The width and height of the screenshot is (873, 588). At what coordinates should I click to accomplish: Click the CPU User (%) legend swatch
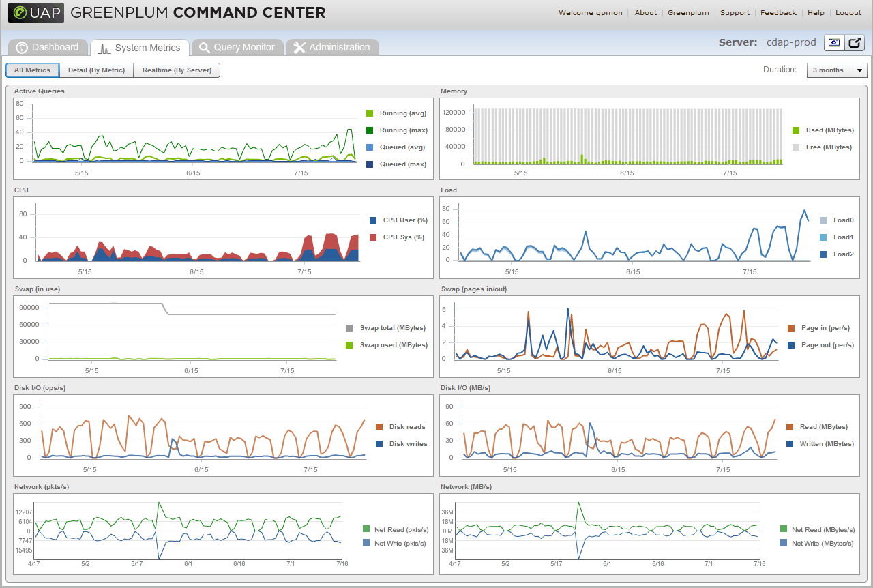pos(373,220)
